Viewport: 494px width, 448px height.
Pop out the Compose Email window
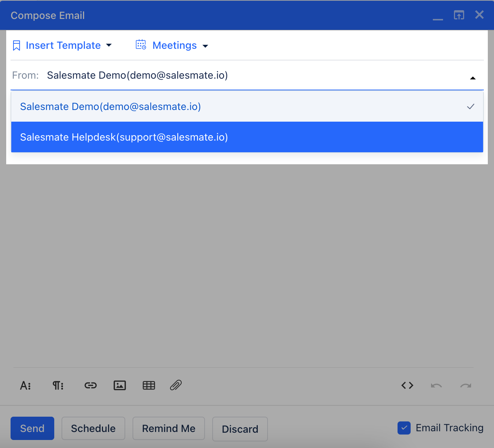tap(459, 15)
